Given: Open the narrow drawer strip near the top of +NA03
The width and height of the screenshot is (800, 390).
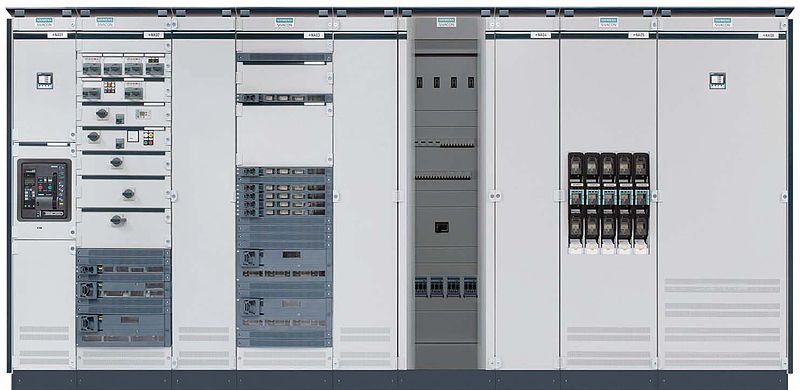Looking at the screenshot, I should [284, 98].
